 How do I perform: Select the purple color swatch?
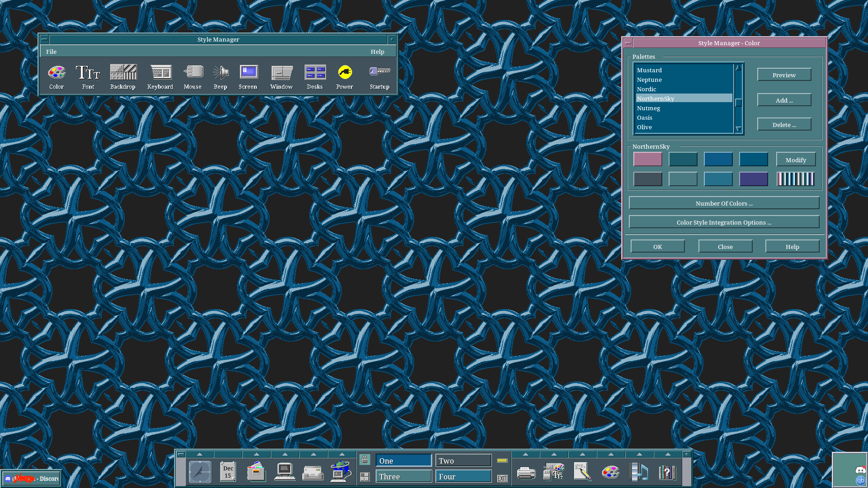click(x=754, y=179)
